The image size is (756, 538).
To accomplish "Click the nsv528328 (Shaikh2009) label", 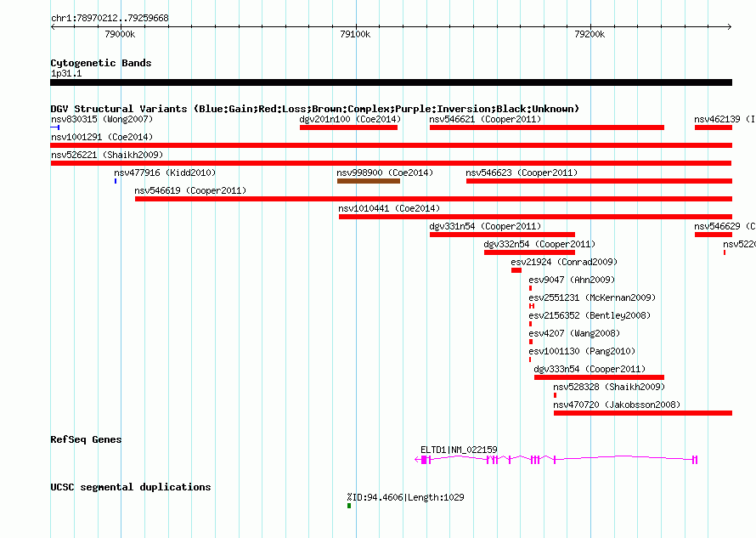I will [x=609, y=387].
